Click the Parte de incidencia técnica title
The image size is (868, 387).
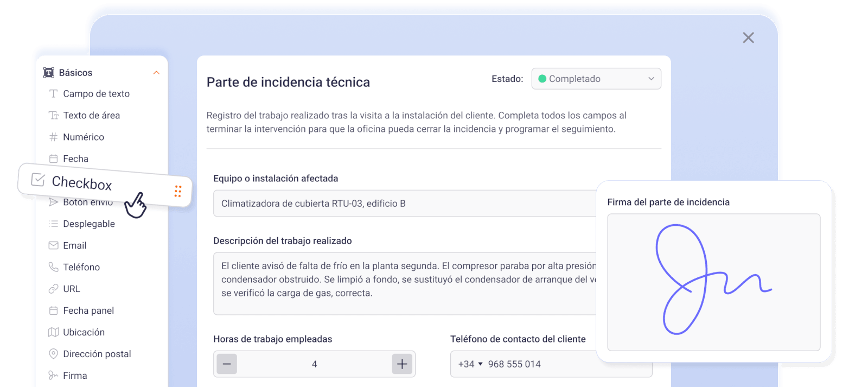point(288,82)
